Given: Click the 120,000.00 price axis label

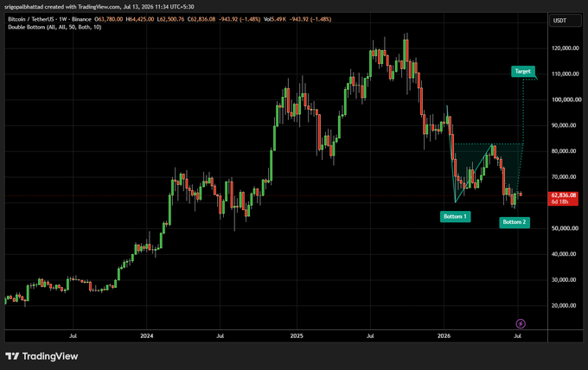Looking at the screenshot, I should coord(566,48).
